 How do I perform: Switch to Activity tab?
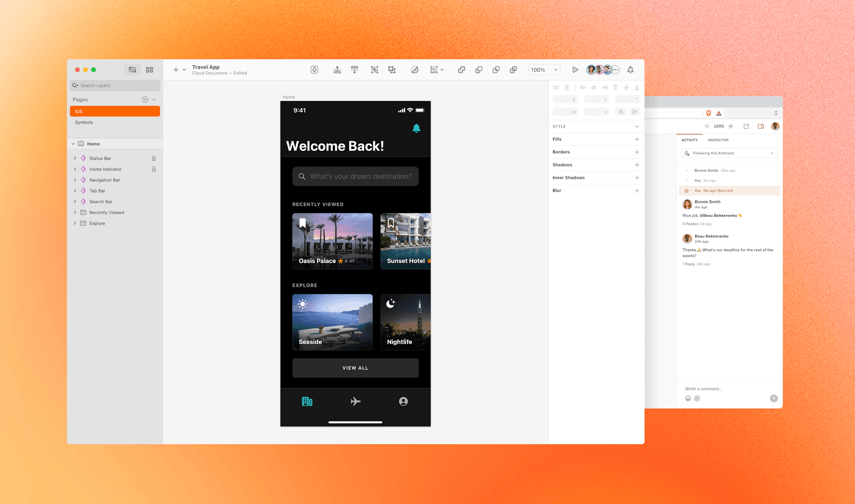pos(690,140)
